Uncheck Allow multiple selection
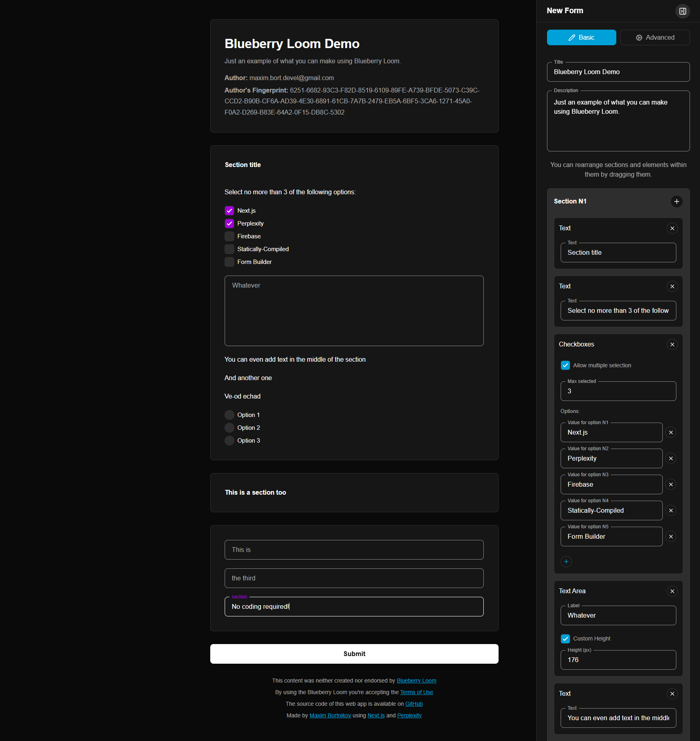 point(565,365)
